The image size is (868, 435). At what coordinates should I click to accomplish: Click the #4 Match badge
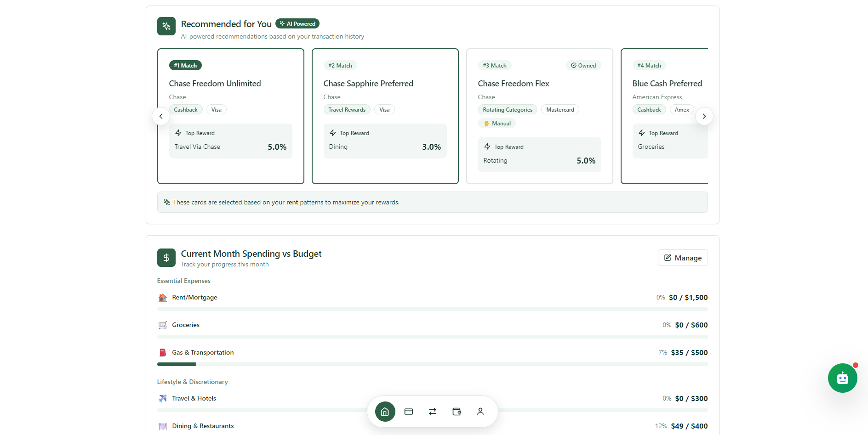pyautogui.click(x=649, y=65)
